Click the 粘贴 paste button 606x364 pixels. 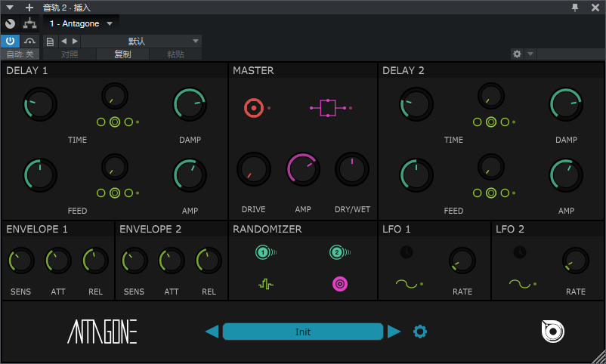click(175, 54)
